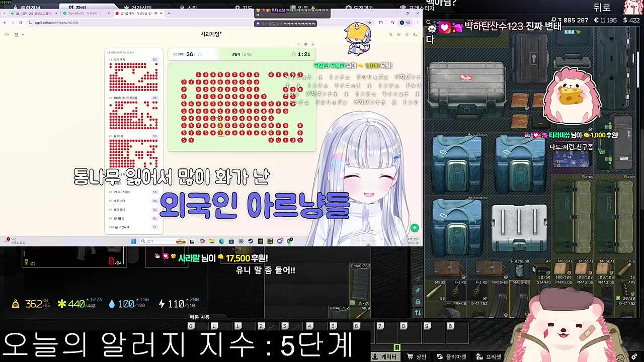This screenshot has width=644, height=362.
Task: Click the PMAG 7.62 magazine 19/20
Action: 360,285
